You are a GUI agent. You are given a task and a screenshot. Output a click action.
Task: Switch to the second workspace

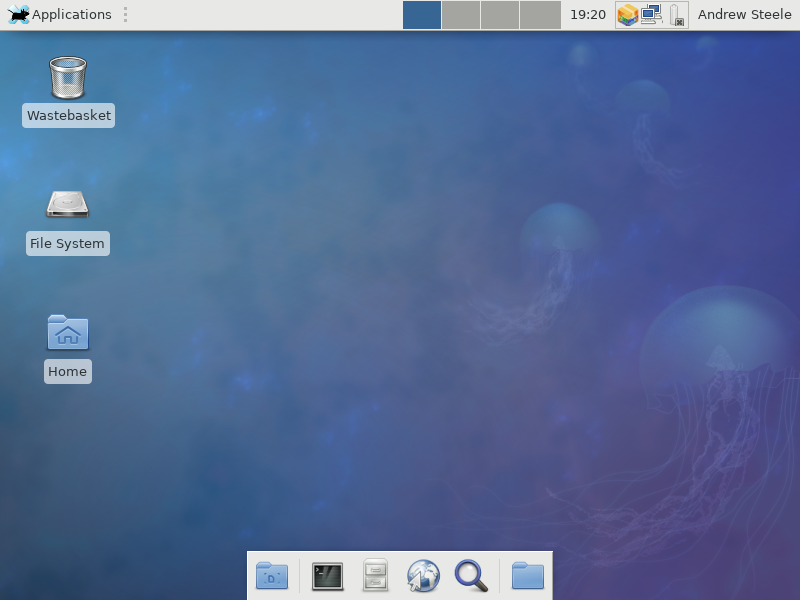point(461,15)
